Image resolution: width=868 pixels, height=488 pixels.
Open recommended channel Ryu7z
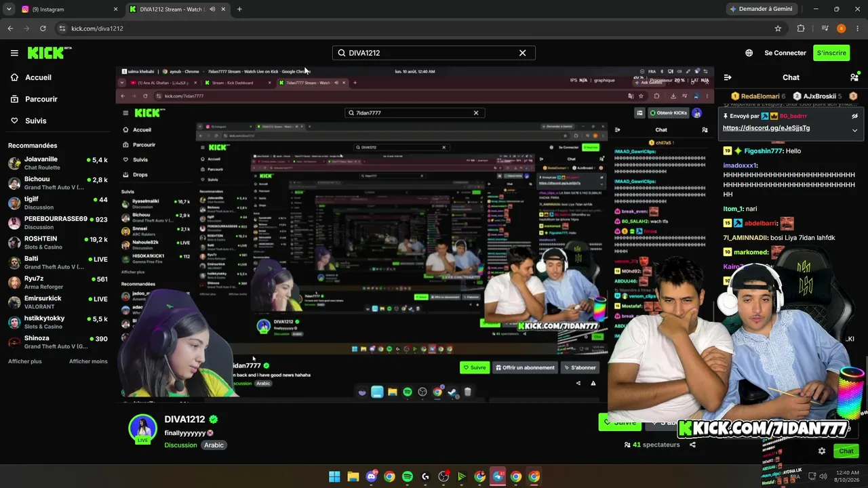[58, 283]
